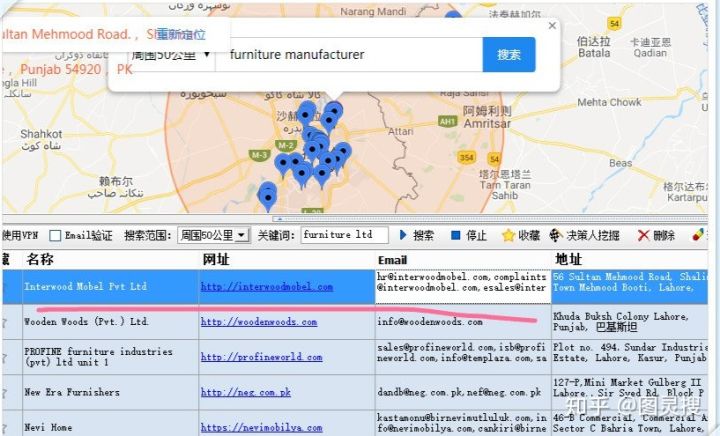Click the AH1 highway badge on map
The height and width of the screenshot is (436, 720).
click(447, 121)
